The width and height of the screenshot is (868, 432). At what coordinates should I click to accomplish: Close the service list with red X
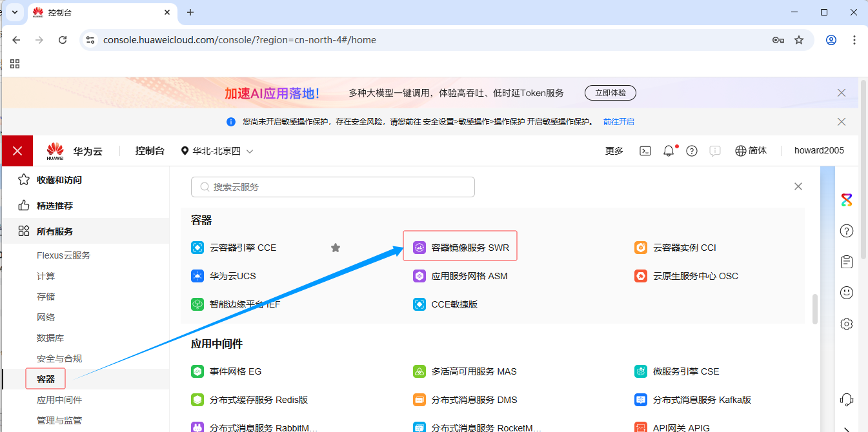tap(17, 151)
